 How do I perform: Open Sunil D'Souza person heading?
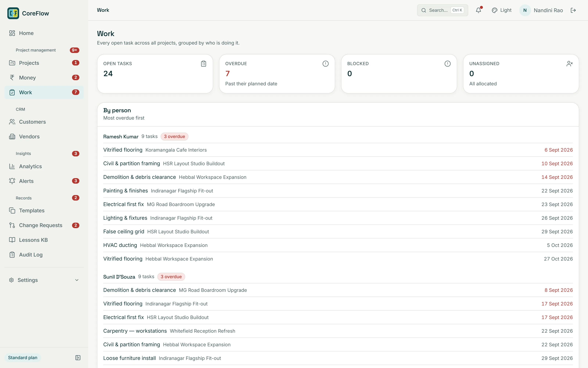pyautogui.click(x=119, y=277)
